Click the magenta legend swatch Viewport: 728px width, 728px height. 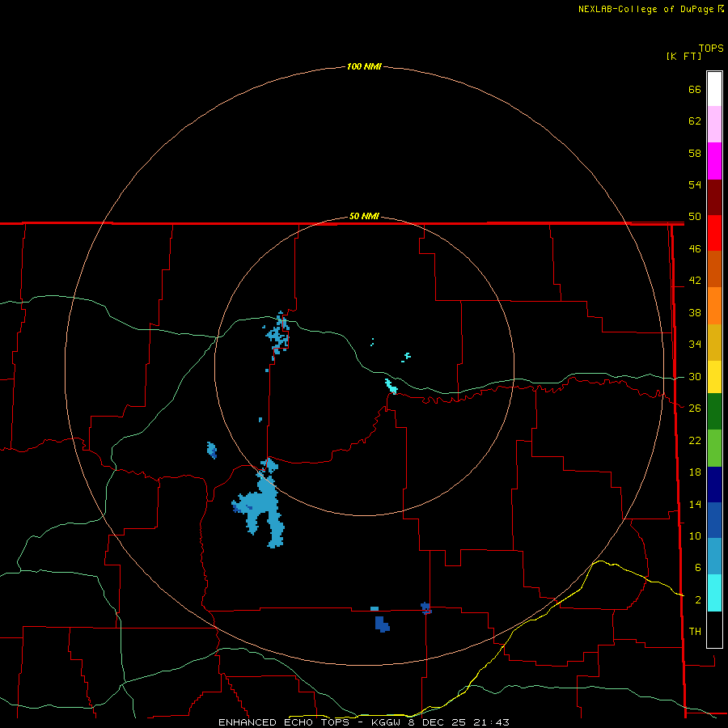(x=714, y=161)
